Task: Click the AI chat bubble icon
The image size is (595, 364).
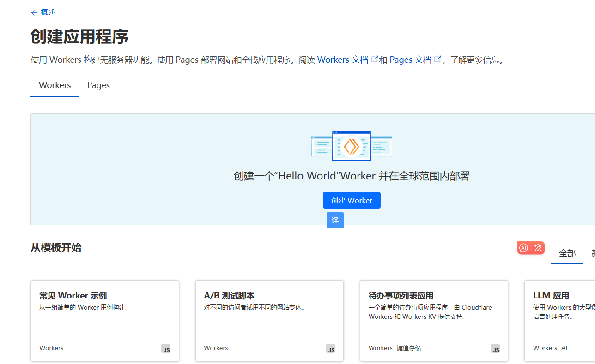Action: [523, 248]
